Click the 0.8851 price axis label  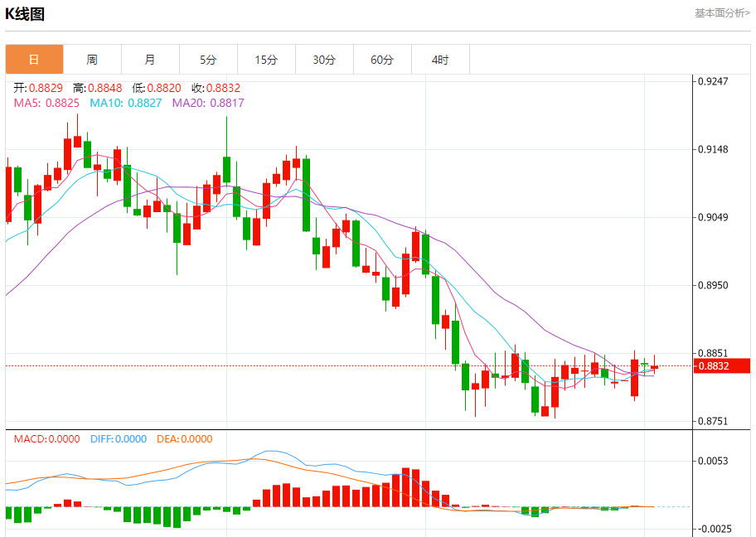pos(713,353)
